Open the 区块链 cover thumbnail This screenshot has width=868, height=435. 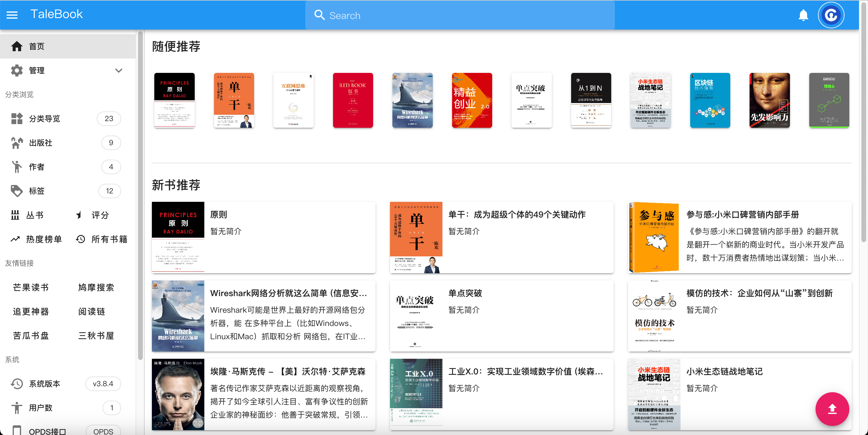[x=710, y=100]
